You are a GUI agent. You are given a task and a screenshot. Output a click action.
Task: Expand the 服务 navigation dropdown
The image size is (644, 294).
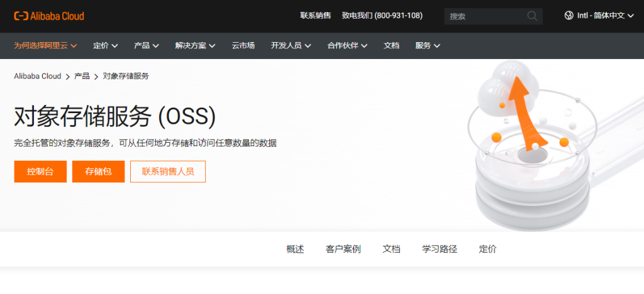(428, 45)
